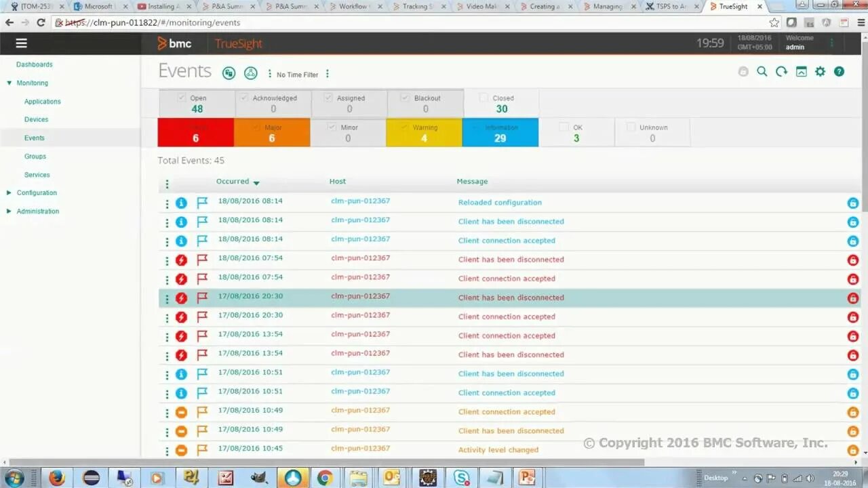Open the row menu for Reloaded configuration event
Viewport: 868px width, 488px height.
[167, 203]
